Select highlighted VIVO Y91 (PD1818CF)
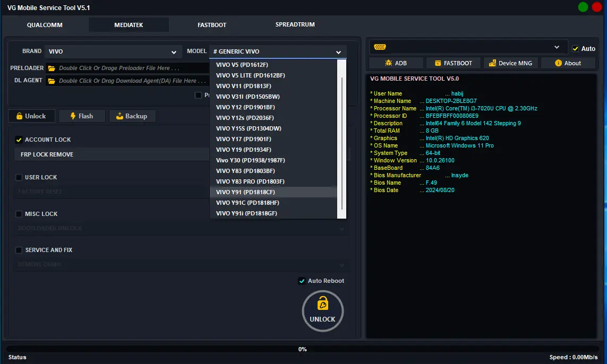Viewport: 607px width, 364px height. [x=273, y=192]
